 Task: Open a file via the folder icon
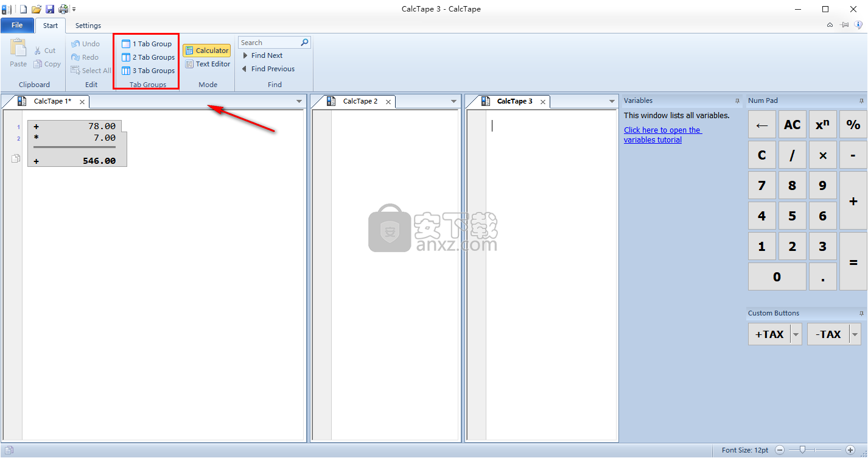point(37,9)
